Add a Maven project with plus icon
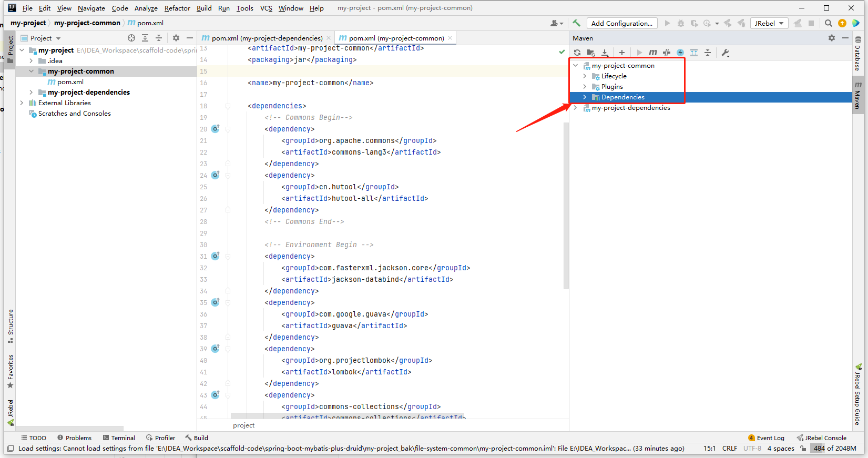 pyautogui.click(x=622, y=53)
